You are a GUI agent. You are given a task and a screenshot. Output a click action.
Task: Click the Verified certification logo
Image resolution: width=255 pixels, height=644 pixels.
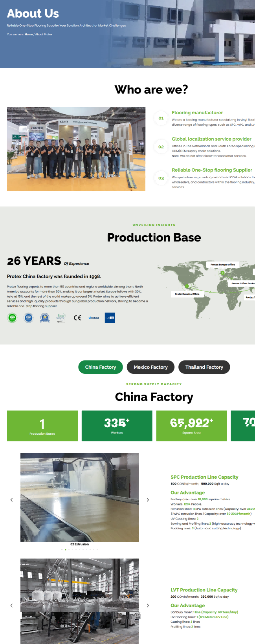coord(94,318)
